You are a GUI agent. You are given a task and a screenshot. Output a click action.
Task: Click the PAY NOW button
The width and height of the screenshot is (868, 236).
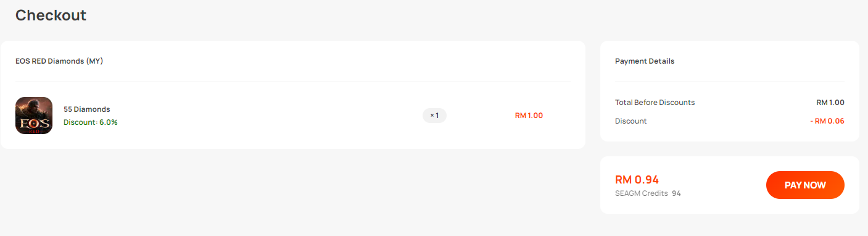(805, 185)
